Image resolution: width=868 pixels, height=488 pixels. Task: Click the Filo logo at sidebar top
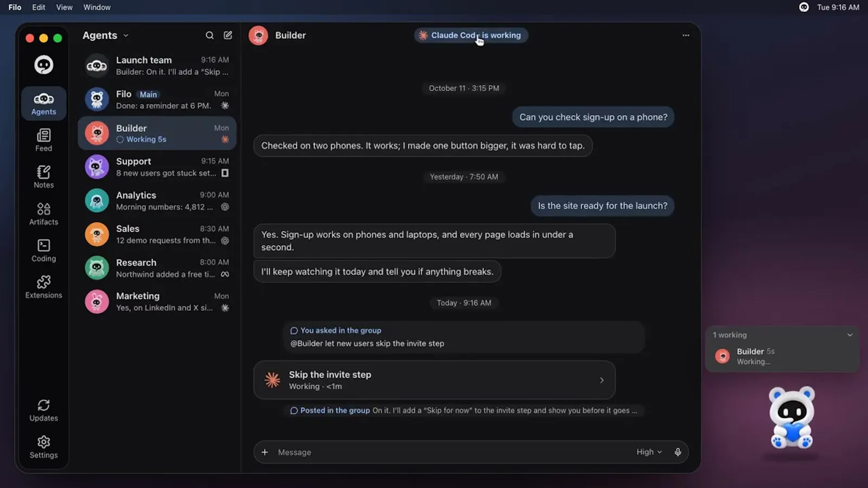43,65
